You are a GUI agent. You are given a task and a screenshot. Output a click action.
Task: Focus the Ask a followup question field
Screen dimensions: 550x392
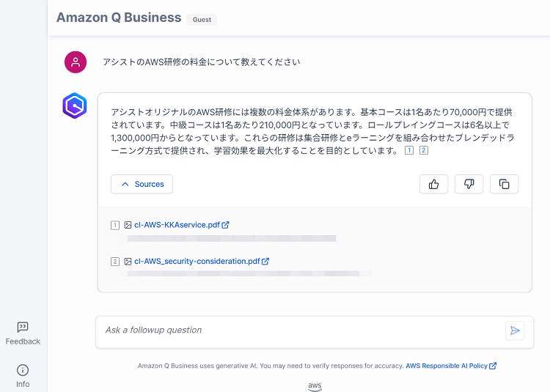[x=301, y=330]
